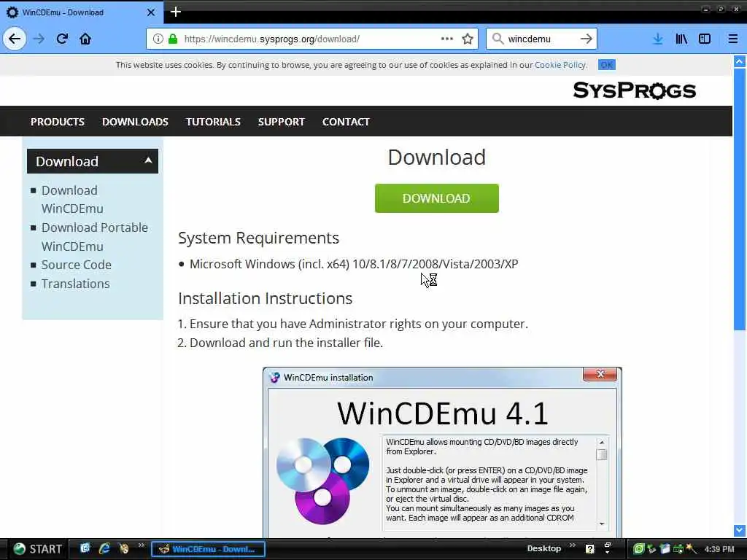Image resolution: width=747 pixels, height=560 pixels.
Task: Click the Desktop toolbar label
Action: coord(543,548)
